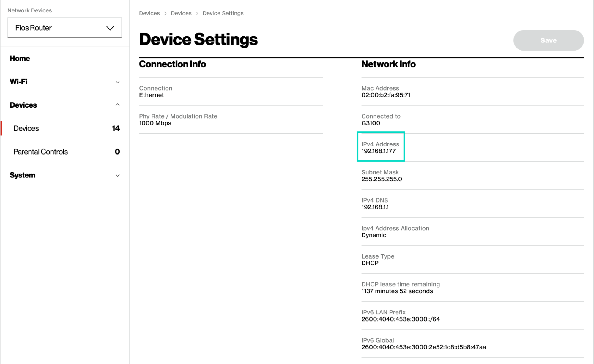Go to second Devices breadcrumb link

tap(181, 13)
